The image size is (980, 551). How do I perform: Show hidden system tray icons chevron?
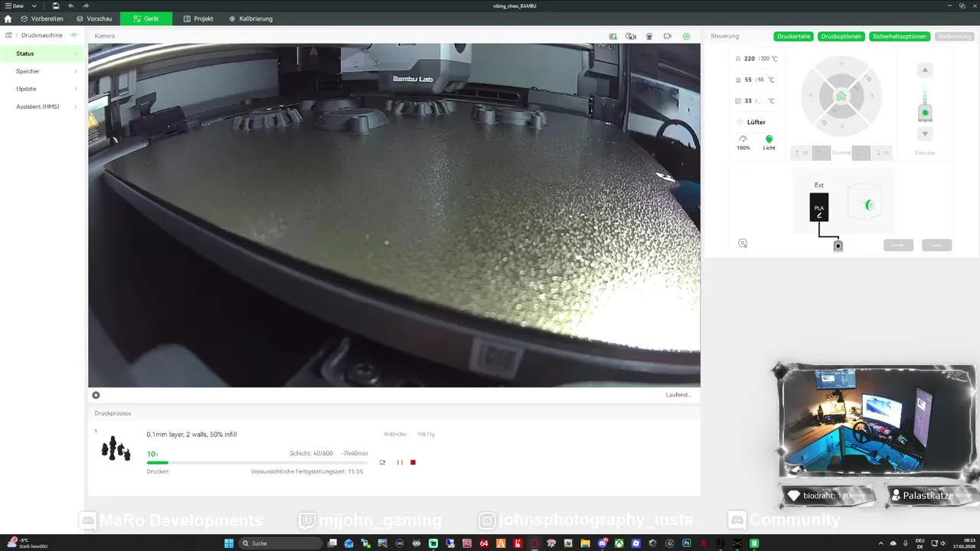(x=880, y=543)
